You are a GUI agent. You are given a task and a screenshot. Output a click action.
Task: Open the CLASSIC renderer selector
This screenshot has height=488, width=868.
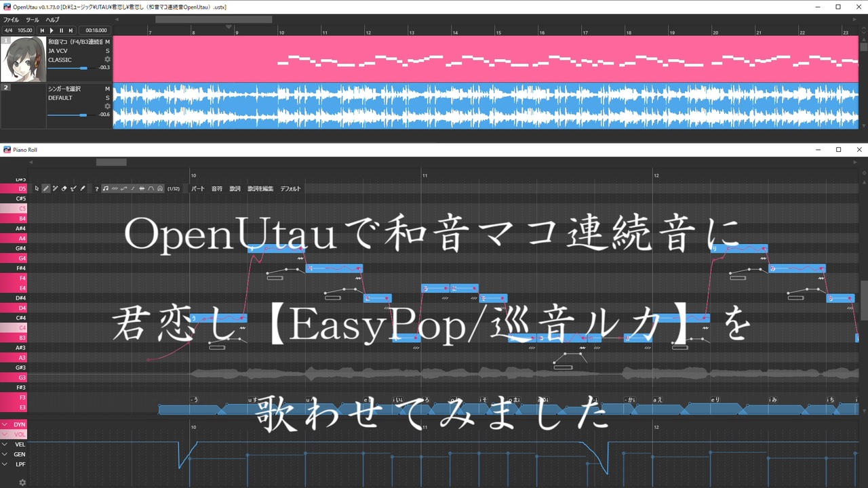[x=60, y=60]
